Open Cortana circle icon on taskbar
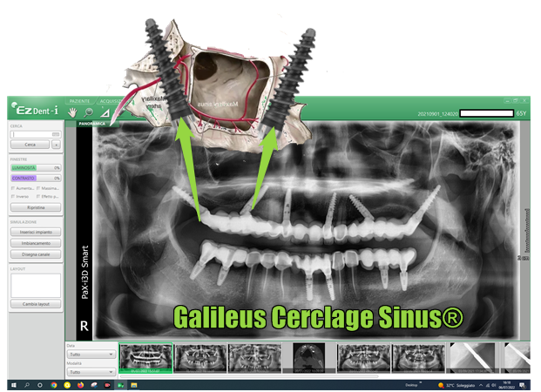This screenshot has height=392, width=541. (x=40, y=385)
